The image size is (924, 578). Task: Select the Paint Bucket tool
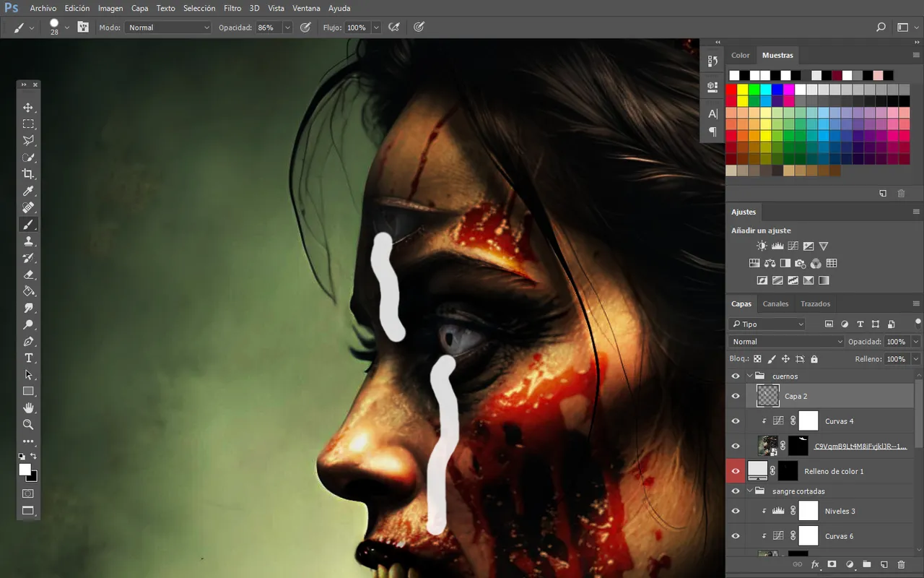(28, 291)
